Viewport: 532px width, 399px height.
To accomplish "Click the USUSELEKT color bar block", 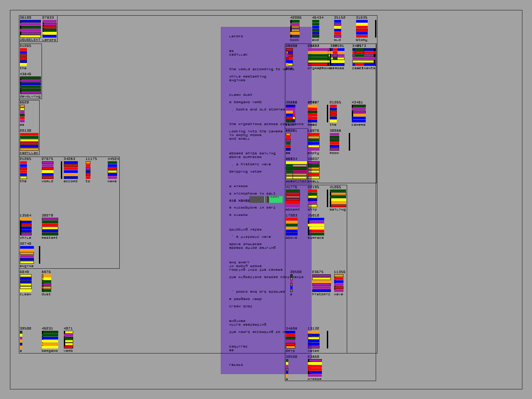I will click(x=30, y=29).
